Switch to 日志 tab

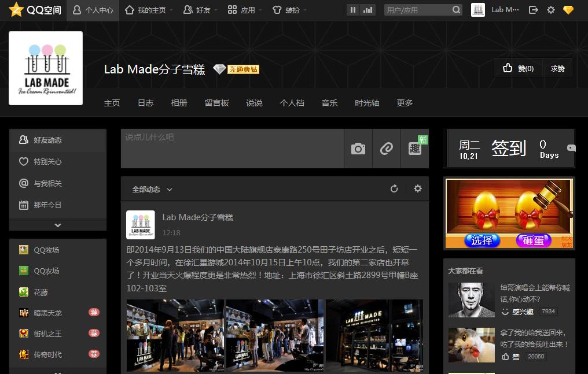pos(145,103)
